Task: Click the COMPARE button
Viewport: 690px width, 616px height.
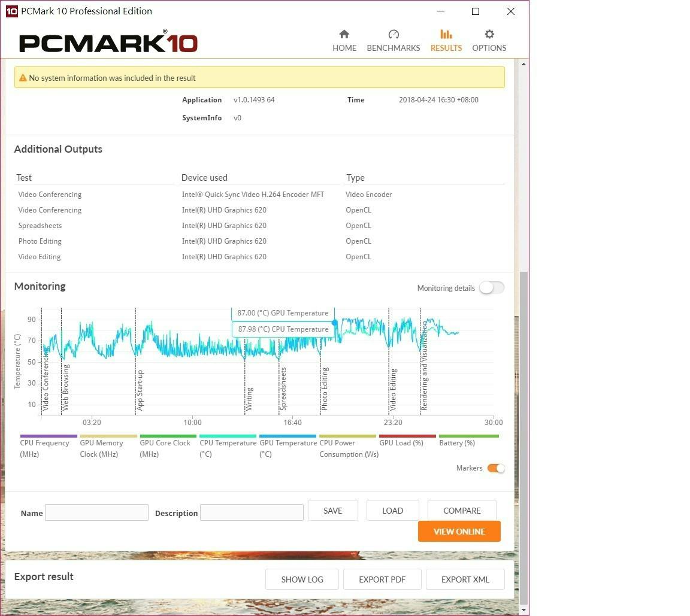Action: click(462, 511)
